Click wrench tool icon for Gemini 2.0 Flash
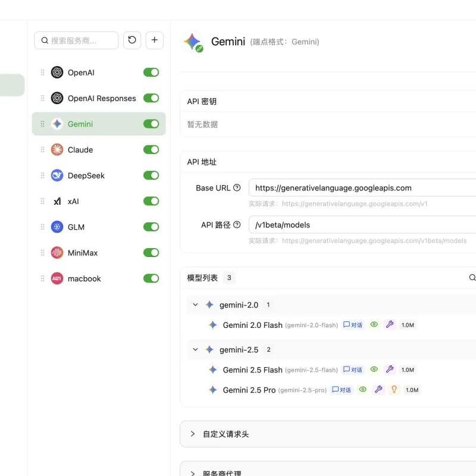The width and height of the screenshot is (476, 476). pyautogui.click(x=390, y=325)
